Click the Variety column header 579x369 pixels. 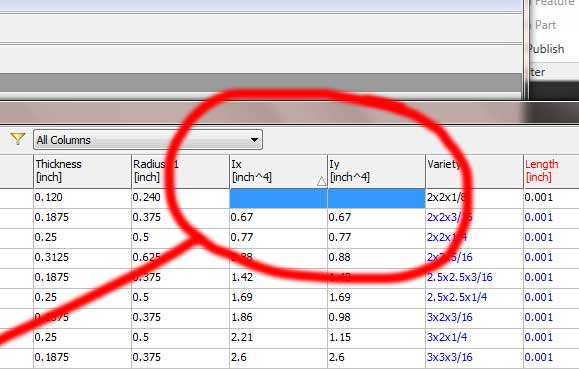[474, 171]
